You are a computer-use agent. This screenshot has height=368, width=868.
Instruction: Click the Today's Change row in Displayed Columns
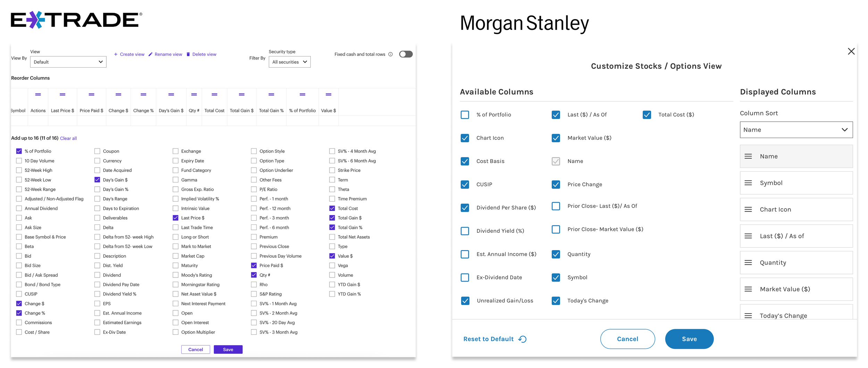pyautogui.click(x=796, y=312)
